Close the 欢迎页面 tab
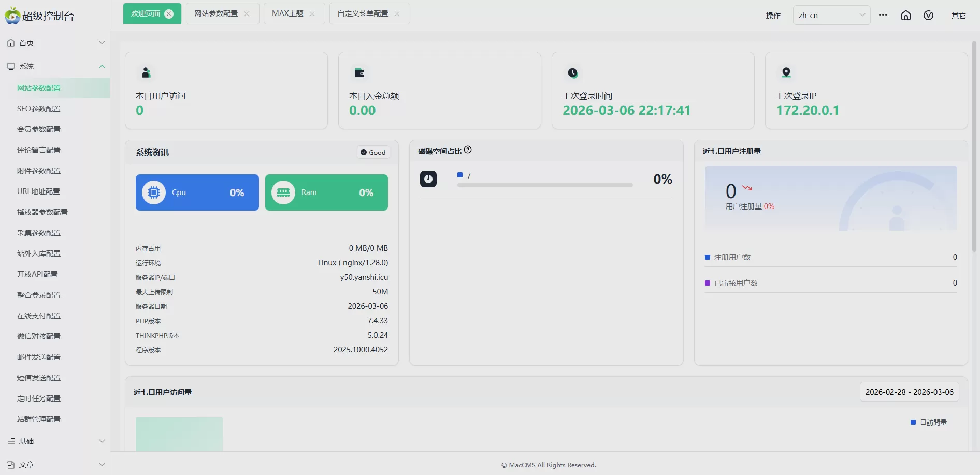The width and height of the screenshot is (980, 475). (169, 14)
